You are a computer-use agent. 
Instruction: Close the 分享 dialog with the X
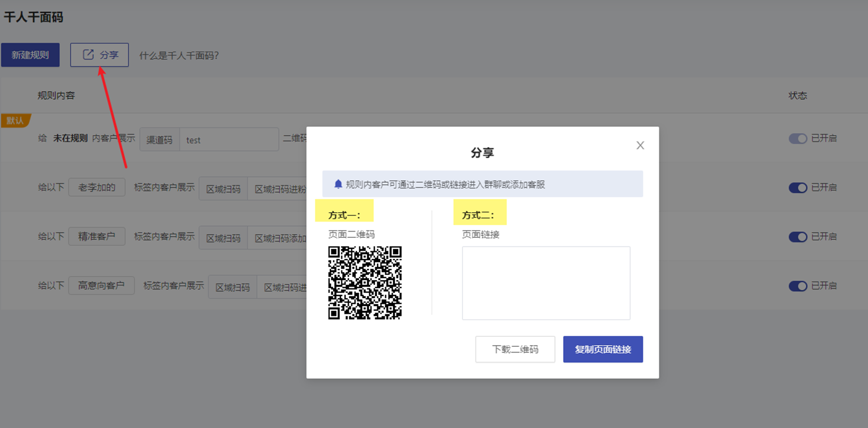640,145
